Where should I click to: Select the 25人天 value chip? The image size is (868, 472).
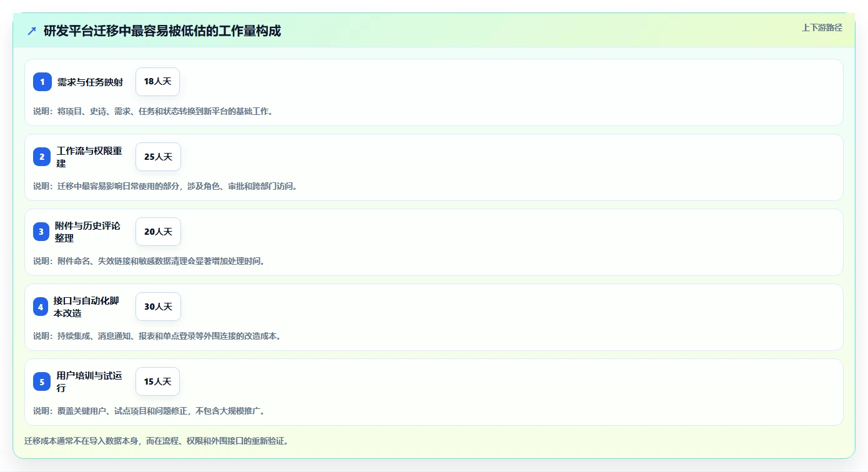(158, 157)
